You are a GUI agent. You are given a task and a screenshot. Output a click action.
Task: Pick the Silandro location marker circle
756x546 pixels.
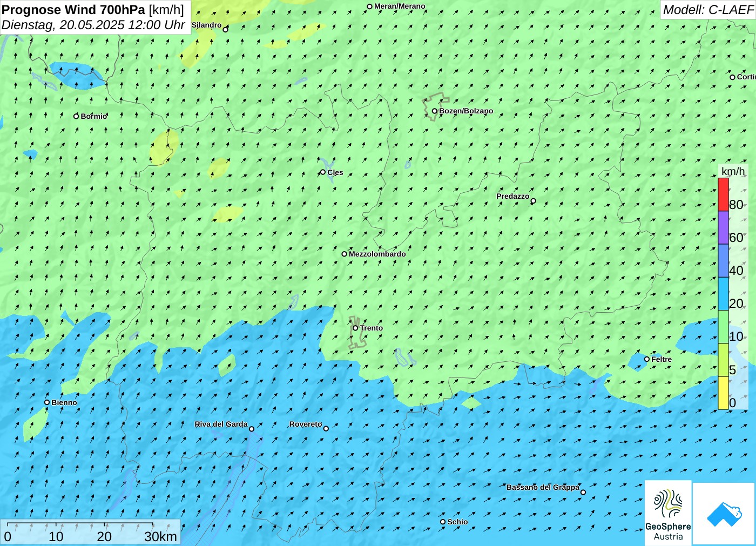point(225,30)
